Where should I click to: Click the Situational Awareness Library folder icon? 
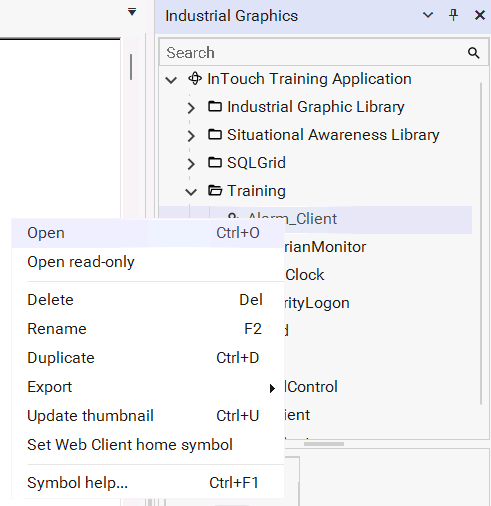click(x=215, y=135)
